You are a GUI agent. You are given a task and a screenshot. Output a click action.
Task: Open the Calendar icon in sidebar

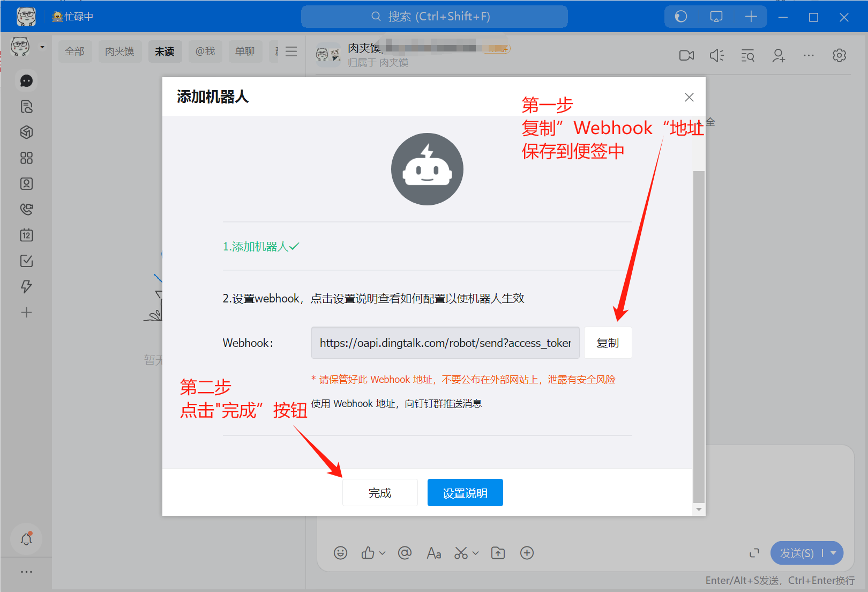[26, 235]
